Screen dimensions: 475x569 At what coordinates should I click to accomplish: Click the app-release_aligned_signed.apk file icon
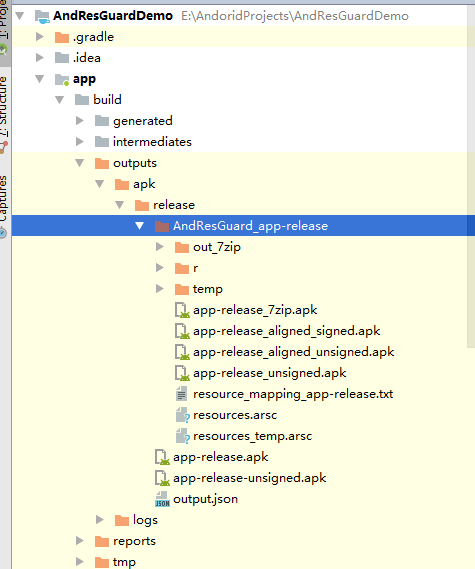182,332
